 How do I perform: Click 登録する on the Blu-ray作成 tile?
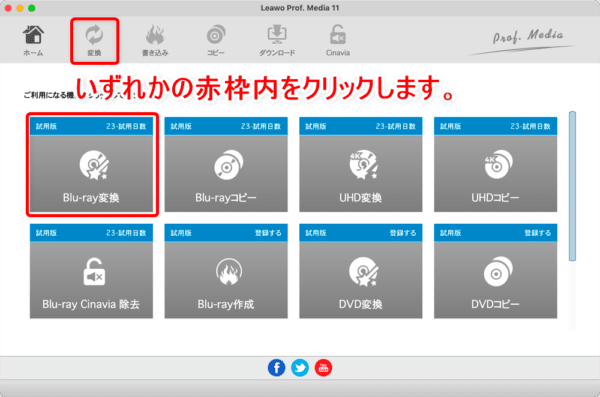point(268,233)
